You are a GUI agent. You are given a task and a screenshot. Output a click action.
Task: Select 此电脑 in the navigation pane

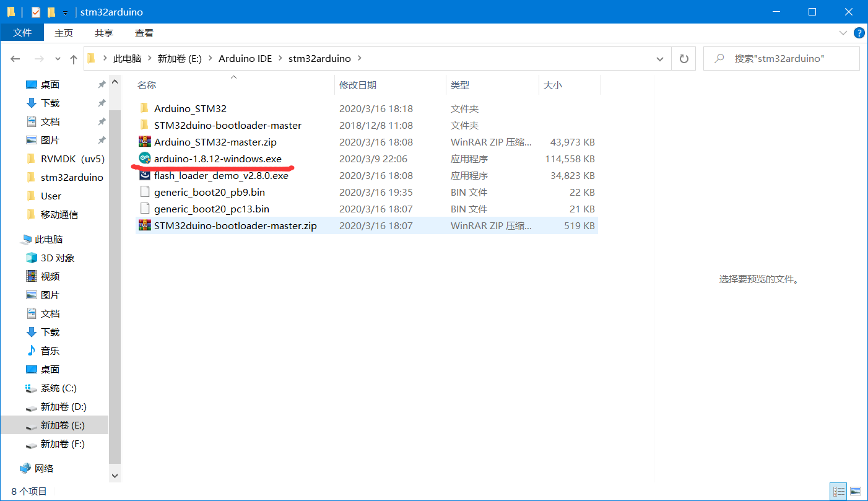click(x=48, y=240)
